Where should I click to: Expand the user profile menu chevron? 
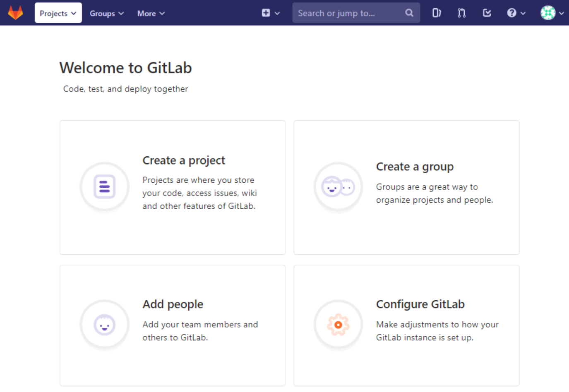562,13
